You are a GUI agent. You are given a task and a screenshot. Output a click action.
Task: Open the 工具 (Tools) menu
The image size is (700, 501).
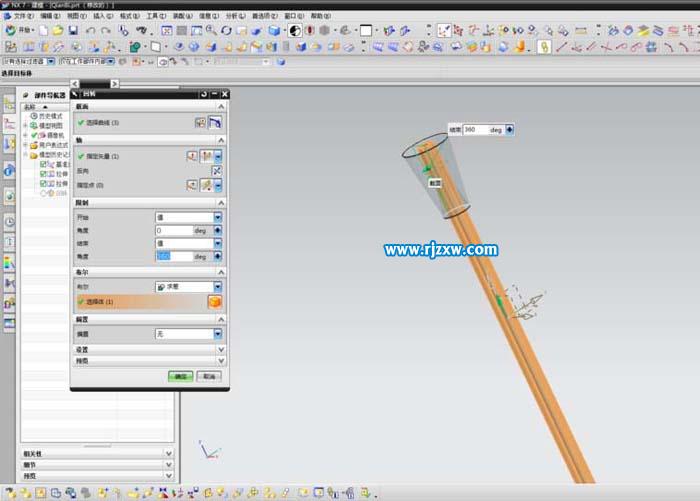(x=156, y=16)
